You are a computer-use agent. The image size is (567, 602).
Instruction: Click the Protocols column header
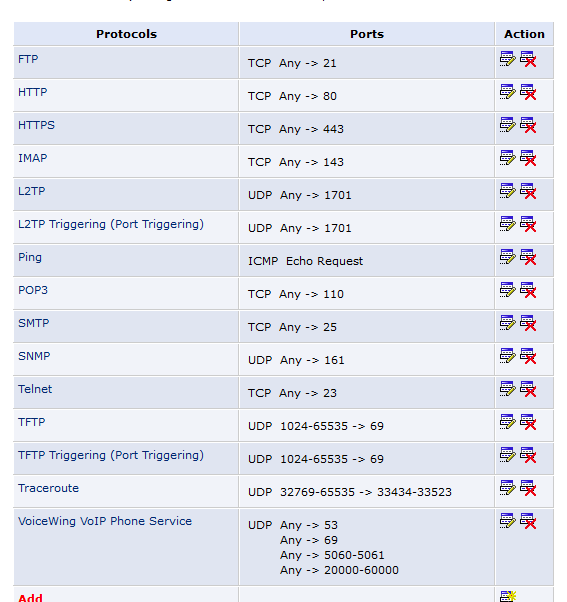[126, 34]
